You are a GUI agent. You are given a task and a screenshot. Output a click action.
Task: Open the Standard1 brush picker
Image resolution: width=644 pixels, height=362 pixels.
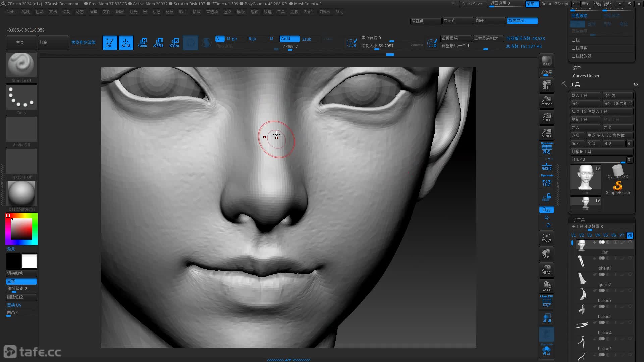tap(21, 67)
